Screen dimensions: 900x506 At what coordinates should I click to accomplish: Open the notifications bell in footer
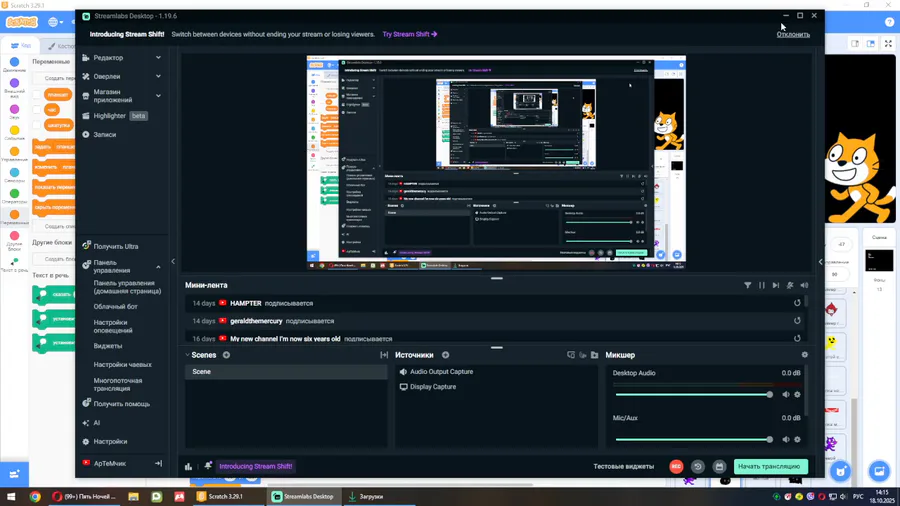(208, 466)
